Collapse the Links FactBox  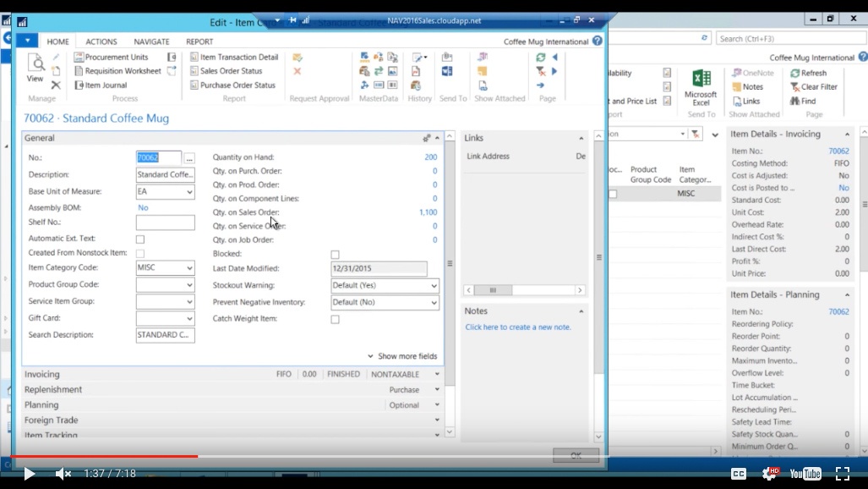[x=581, y=138]
